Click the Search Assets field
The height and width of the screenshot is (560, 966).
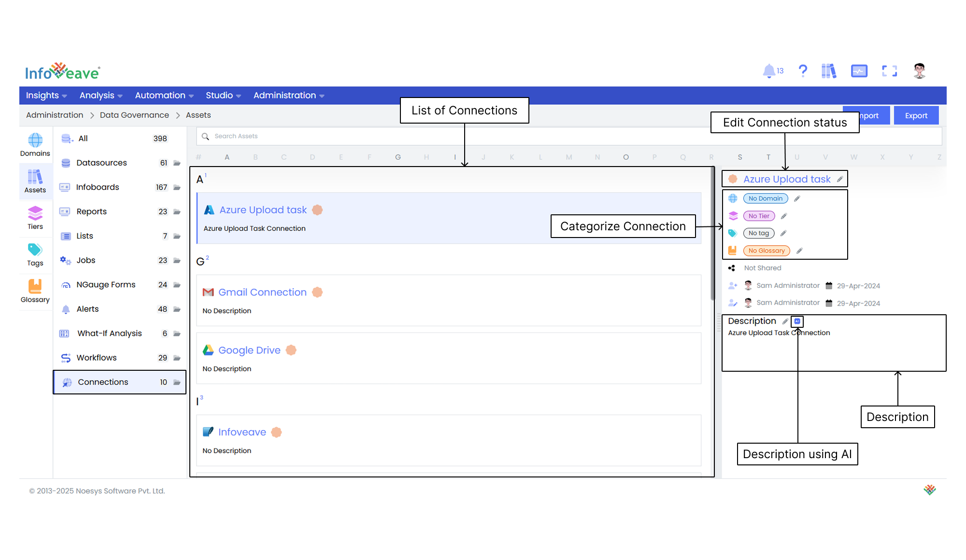(x=569, y=136)
